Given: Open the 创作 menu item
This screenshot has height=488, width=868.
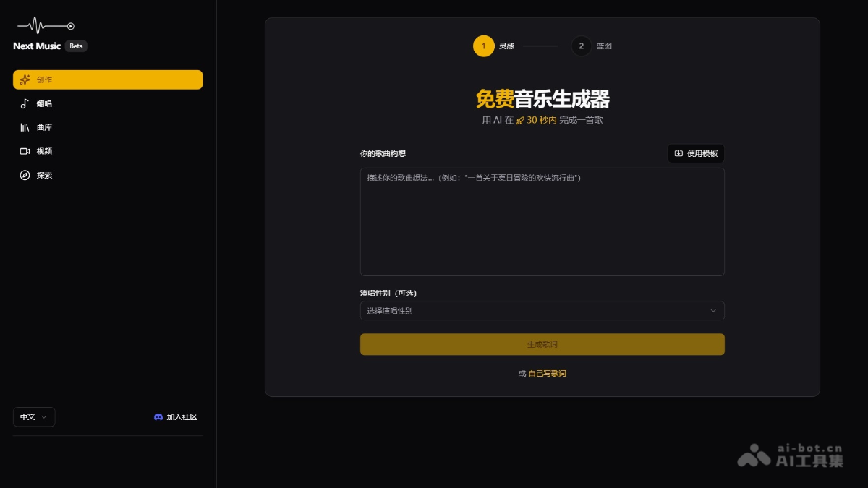Looking at the screenshot, I should (x=108, y=80).
